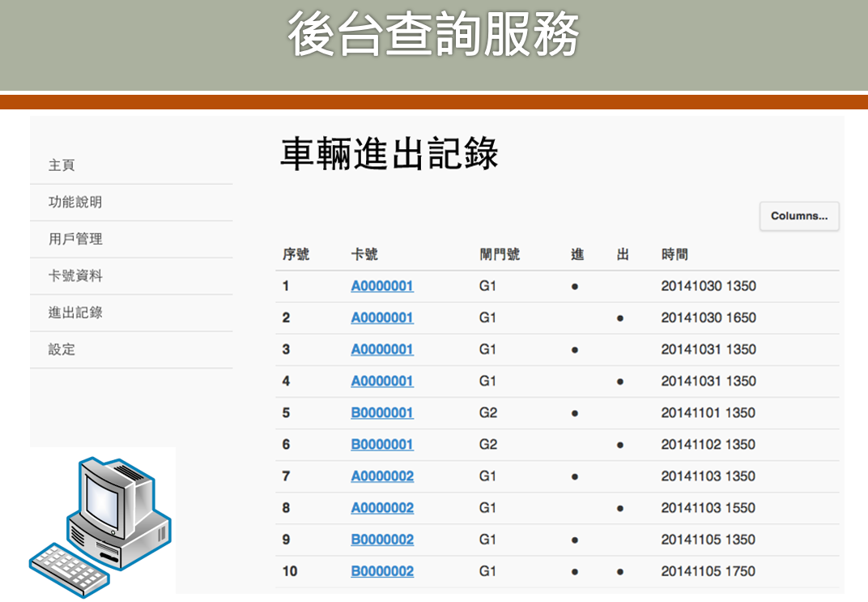
Task: Sort by 時間 column header
Action: 674,254
